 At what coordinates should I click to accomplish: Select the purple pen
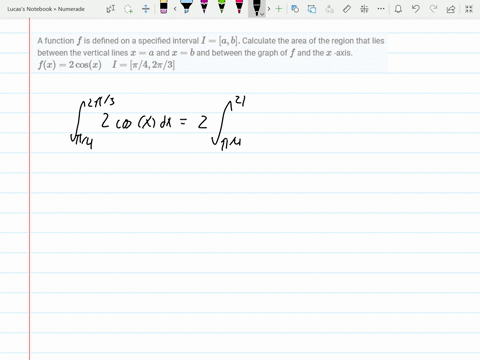[x=204, y=7]
